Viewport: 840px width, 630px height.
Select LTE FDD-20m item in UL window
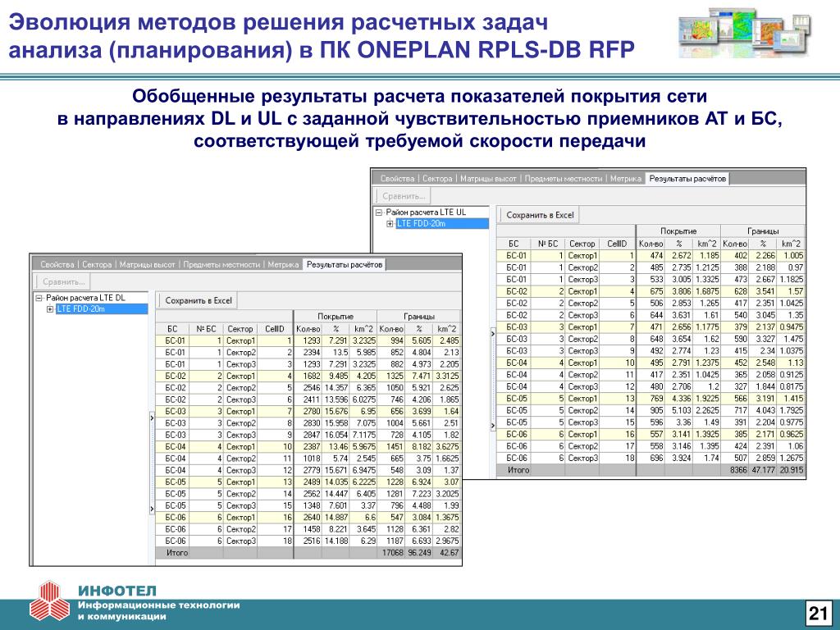(442, 224)
